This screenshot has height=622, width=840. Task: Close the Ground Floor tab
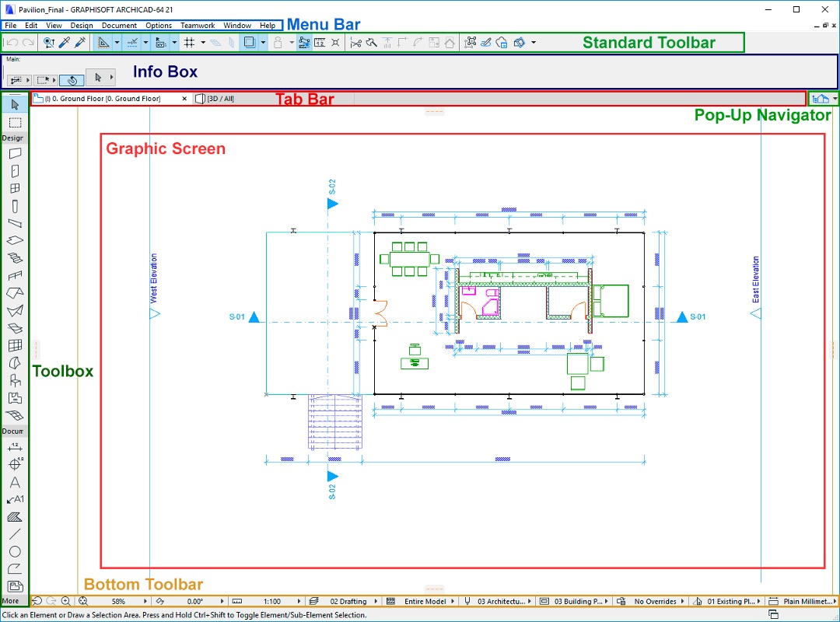click(x=184, y=99)
